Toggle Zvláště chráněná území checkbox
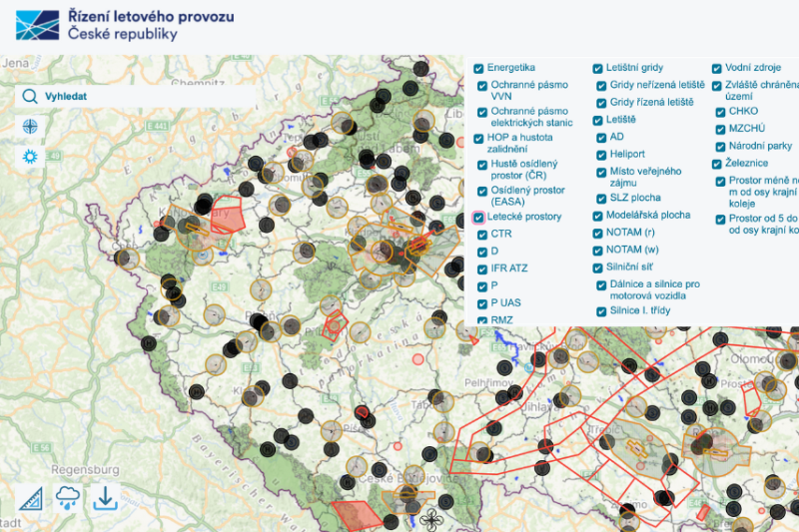 [x=717, y=86]
